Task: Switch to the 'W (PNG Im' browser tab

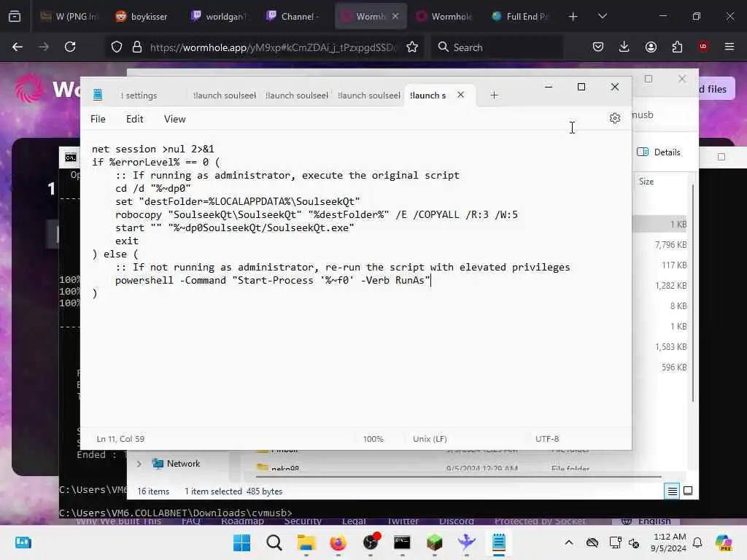Action: [69, 16]
